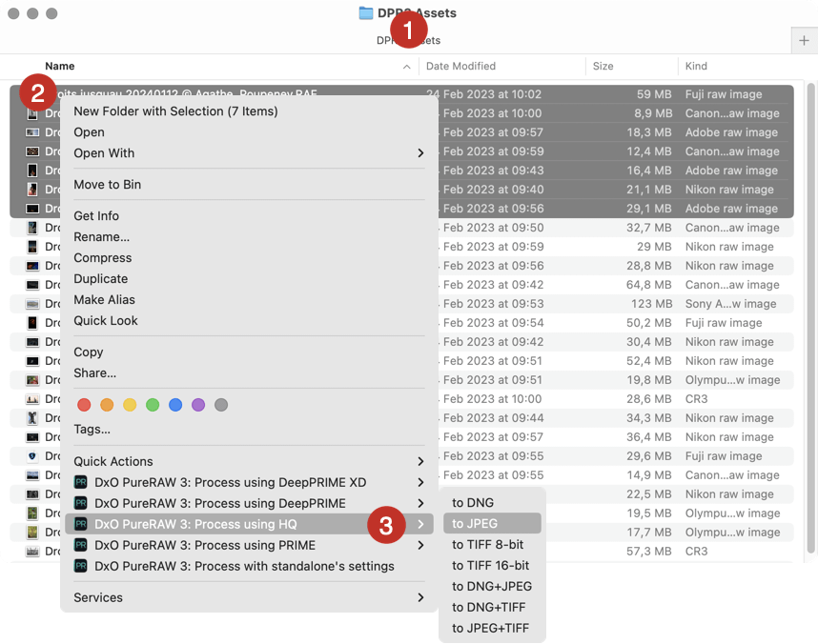Apply the orange color tag
This screenshot has width=818, height=644.
[x=107, y=405]
